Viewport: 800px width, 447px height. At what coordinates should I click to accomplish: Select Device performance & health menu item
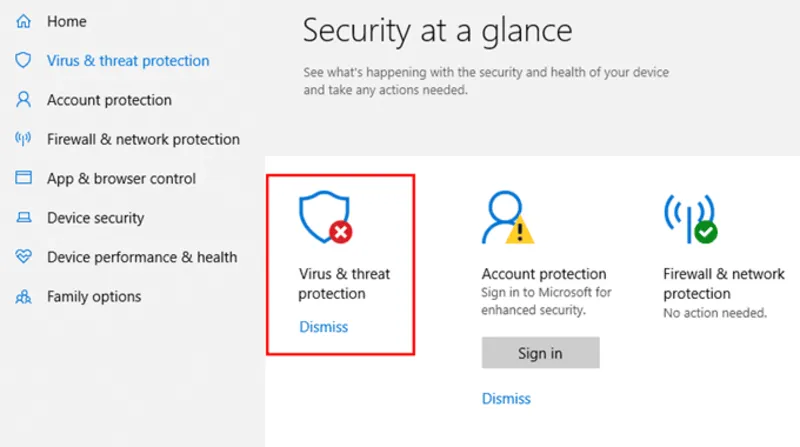tap(142, 257)
